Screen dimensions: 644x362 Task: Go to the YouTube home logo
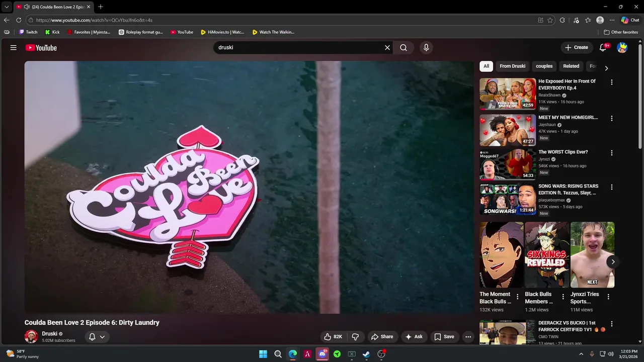(x=41, y=48)
